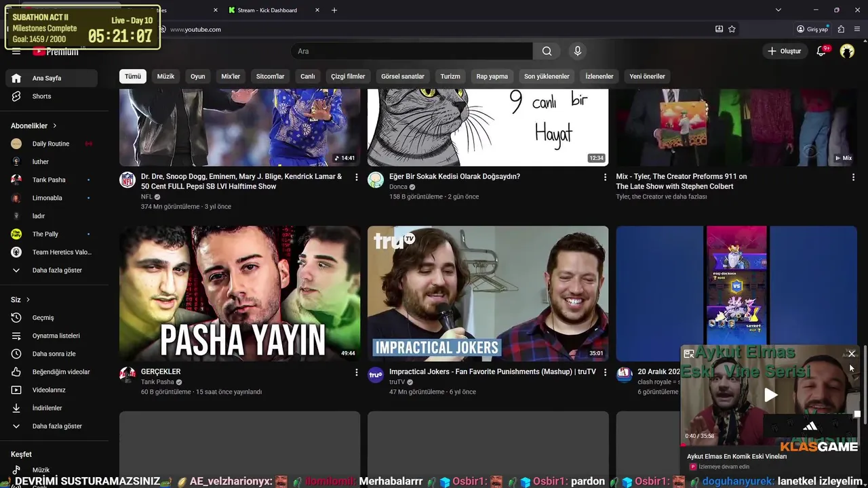Open Team Heretics Valo... channel
868x488 pixels.
click(x=52, y=252)
